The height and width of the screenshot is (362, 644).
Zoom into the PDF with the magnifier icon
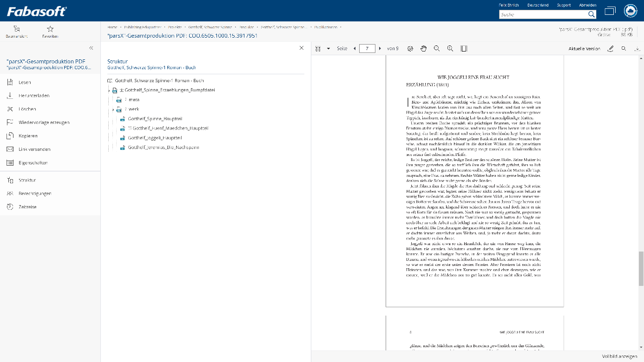pos(450,48)
